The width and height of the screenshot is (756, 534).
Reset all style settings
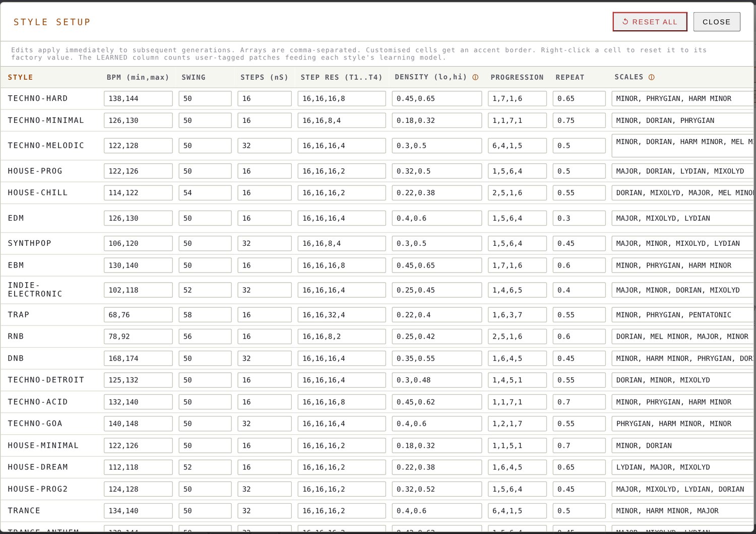[650, 22]
